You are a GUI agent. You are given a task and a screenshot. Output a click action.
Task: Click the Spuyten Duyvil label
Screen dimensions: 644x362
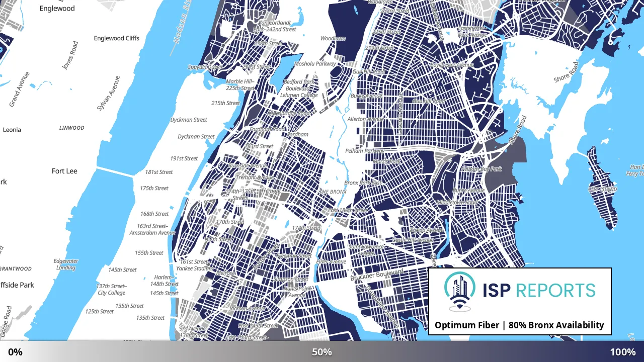pos(205,67)
